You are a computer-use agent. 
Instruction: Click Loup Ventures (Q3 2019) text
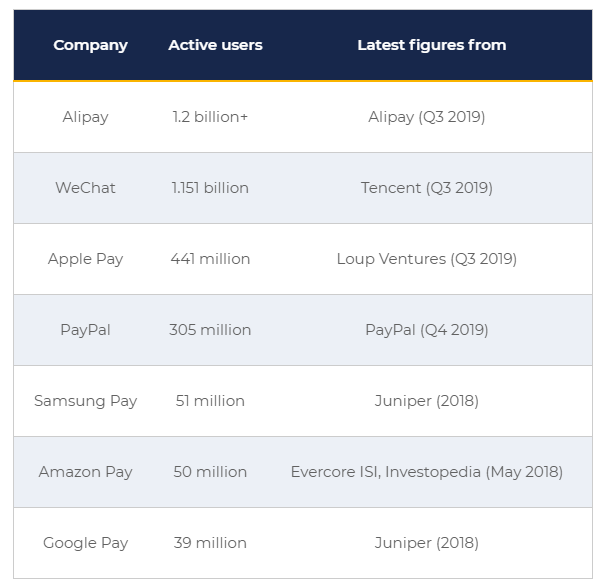427,259
